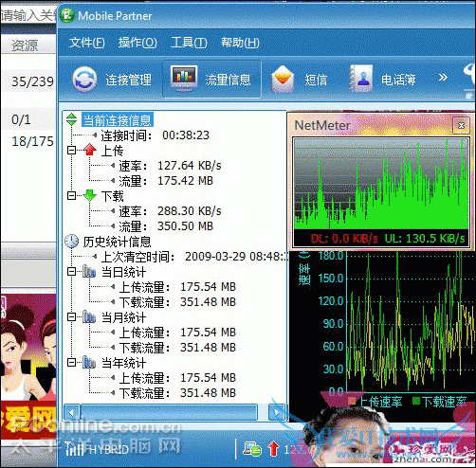Screen dimensions: 476x468
Task: Click 18/175 value in background window
Action: 32,141
